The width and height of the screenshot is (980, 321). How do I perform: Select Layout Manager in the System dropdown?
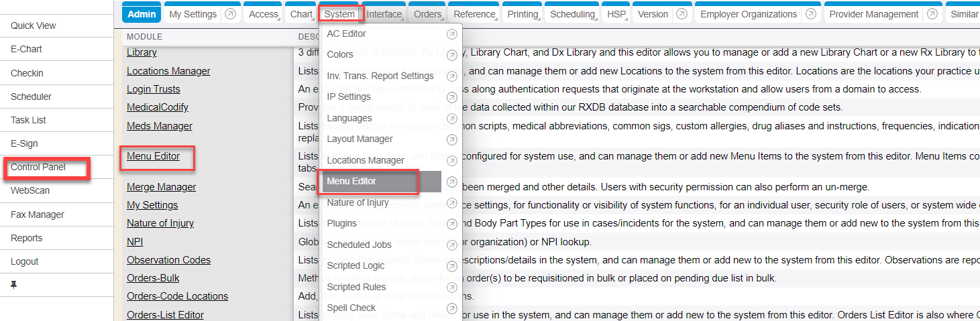360,139
